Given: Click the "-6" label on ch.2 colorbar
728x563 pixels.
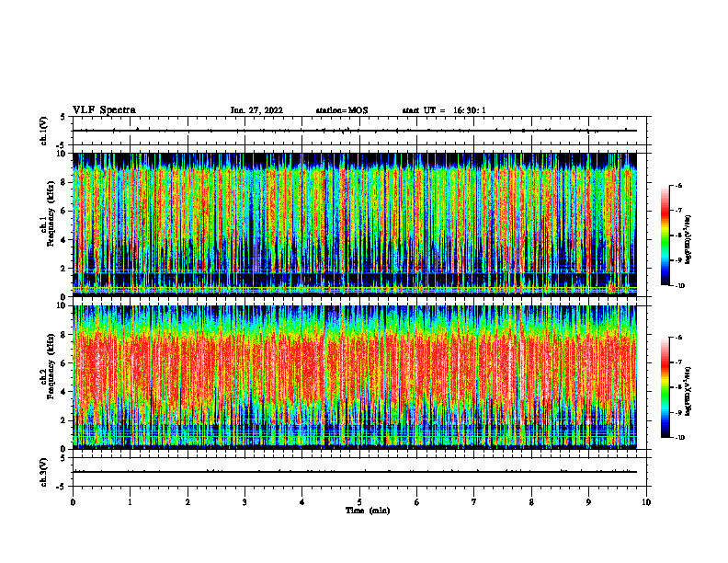Looking at the screenshot, I should coord(678,338).
